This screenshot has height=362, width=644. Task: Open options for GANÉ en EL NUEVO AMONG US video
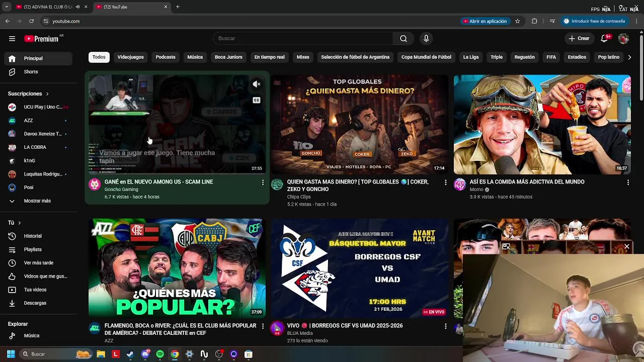(x=263, y=183)
